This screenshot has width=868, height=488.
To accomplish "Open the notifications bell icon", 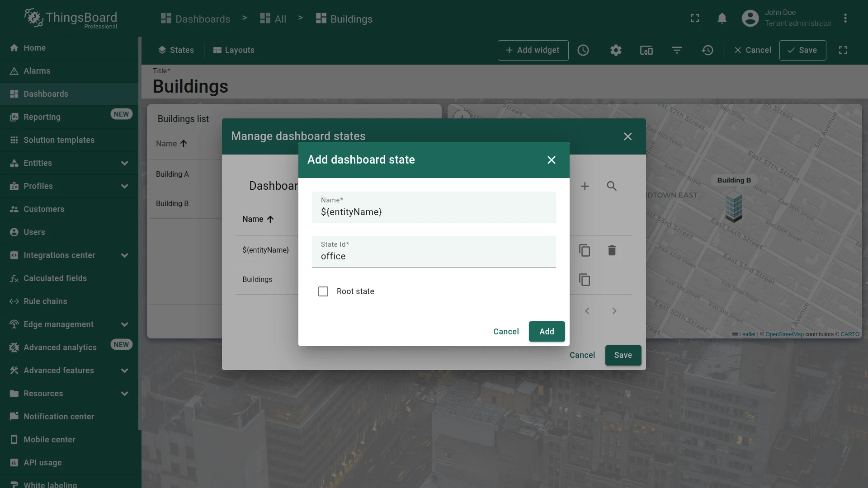I will click(x=722, y=18).
